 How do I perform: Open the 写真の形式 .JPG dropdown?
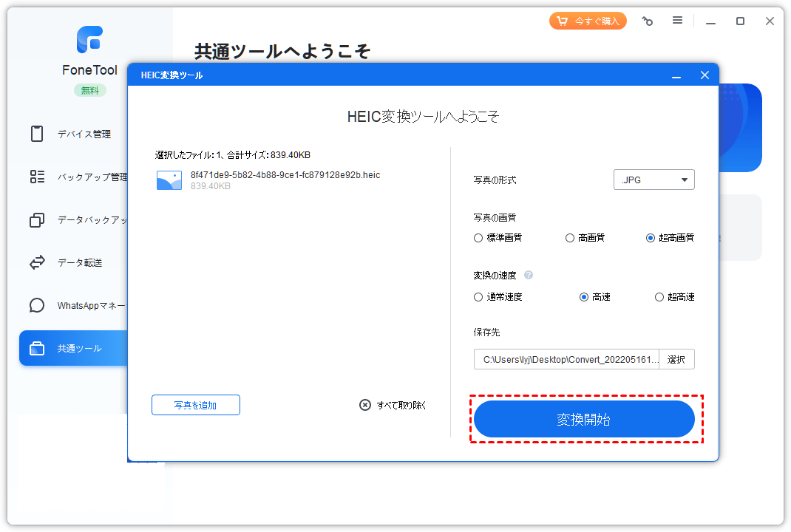click(653, 179)
